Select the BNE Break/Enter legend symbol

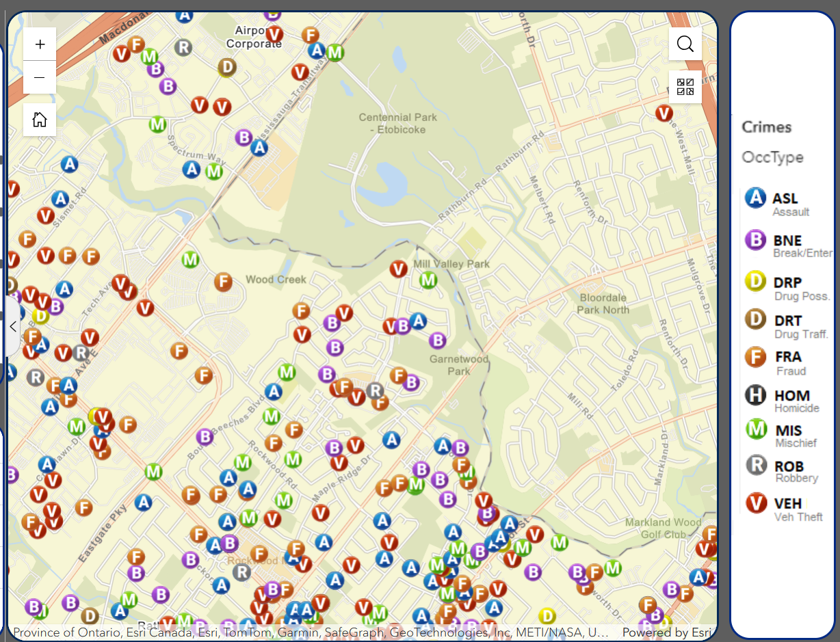tap(755, 240)
